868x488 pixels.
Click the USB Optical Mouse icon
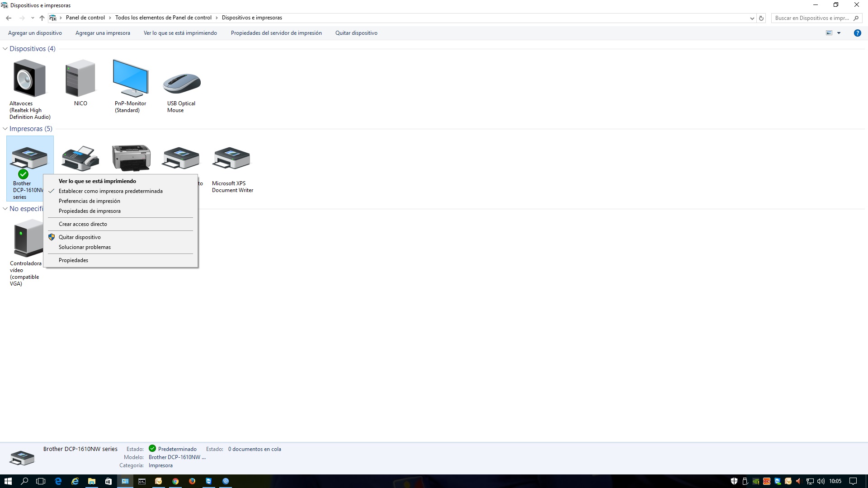pos(181,83)
